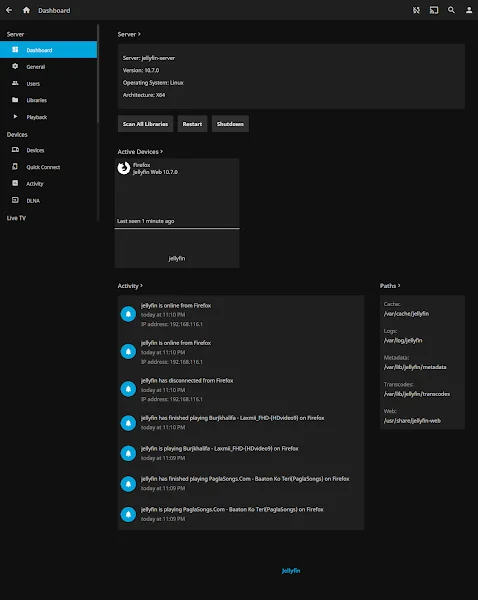Open Libraries page in sidebar

pyautogui.click(x=48, y=100)
